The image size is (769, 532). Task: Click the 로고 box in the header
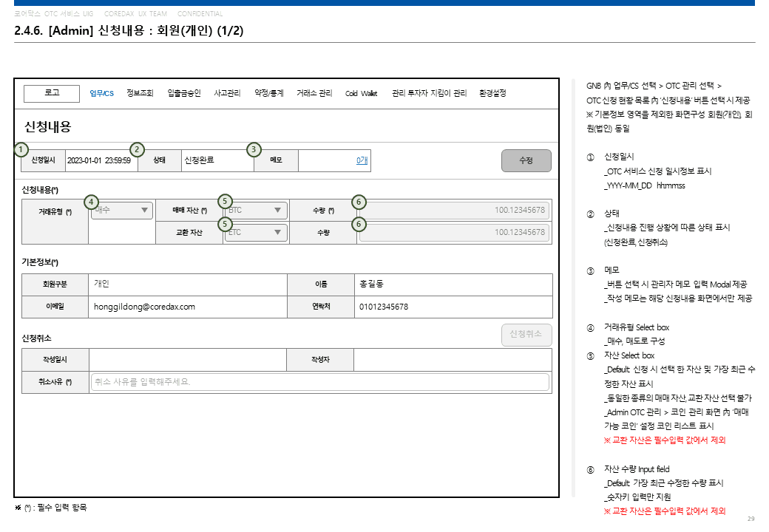[x=52, y=94]
